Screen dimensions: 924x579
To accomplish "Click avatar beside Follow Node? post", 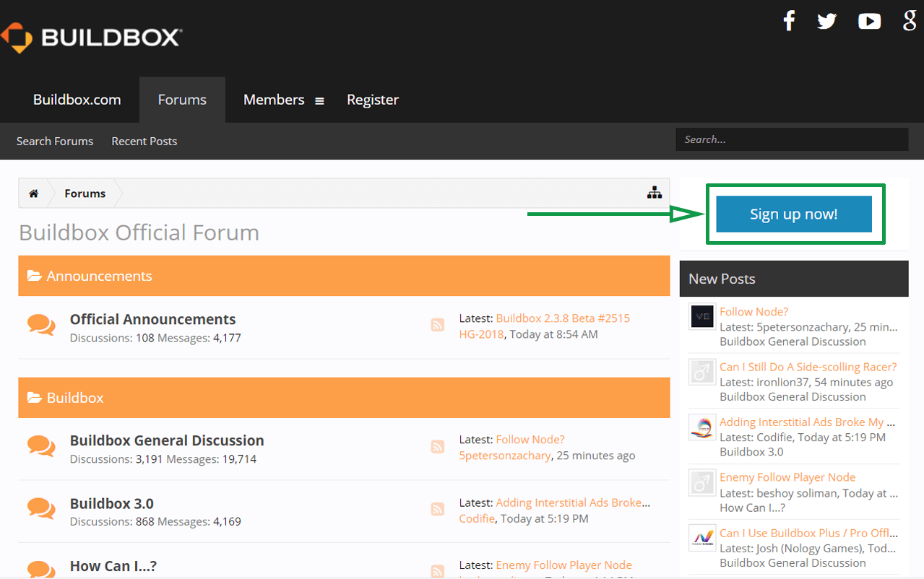I will [x=702, y=316].
